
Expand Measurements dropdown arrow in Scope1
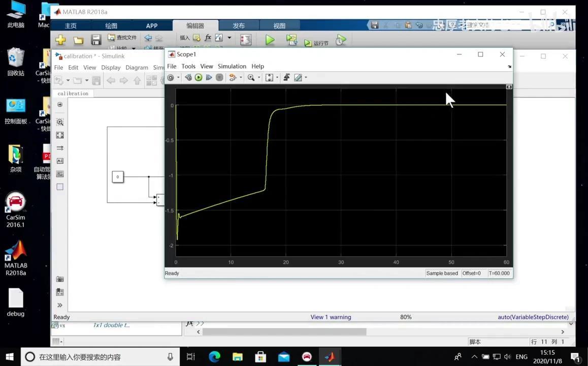click(x=306, y=78)
